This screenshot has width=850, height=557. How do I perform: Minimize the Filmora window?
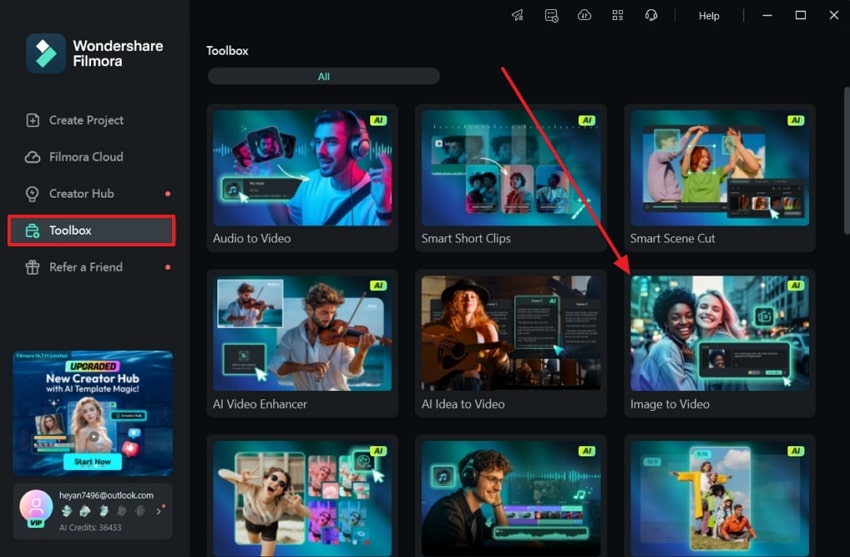(x=767, y=15)
